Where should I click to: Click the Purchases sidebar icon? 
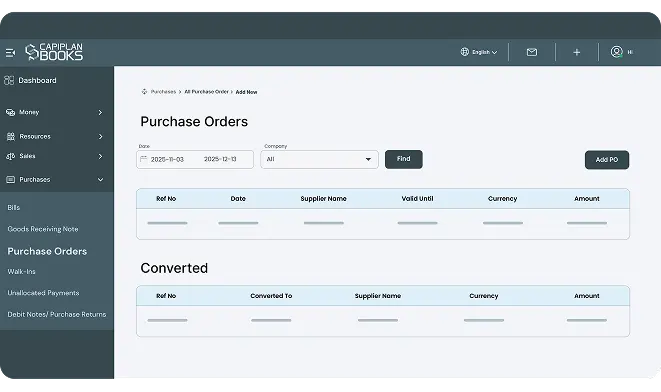[x=11, y=180]
